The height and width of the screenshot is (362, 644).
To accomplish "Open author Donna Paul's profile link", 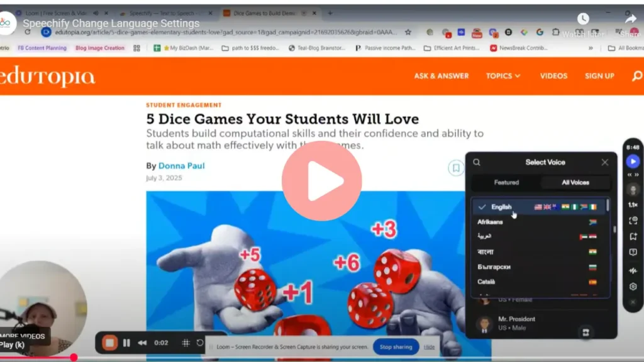I will pyautogui.click(x=182, y=166).
